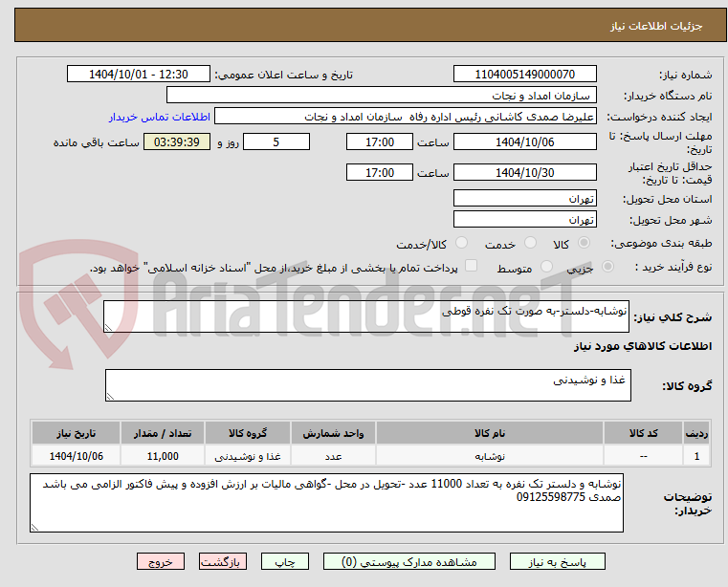The image size is (728, 587).
Task: Click the خروج exit button
Action: [x=160, y=561]
